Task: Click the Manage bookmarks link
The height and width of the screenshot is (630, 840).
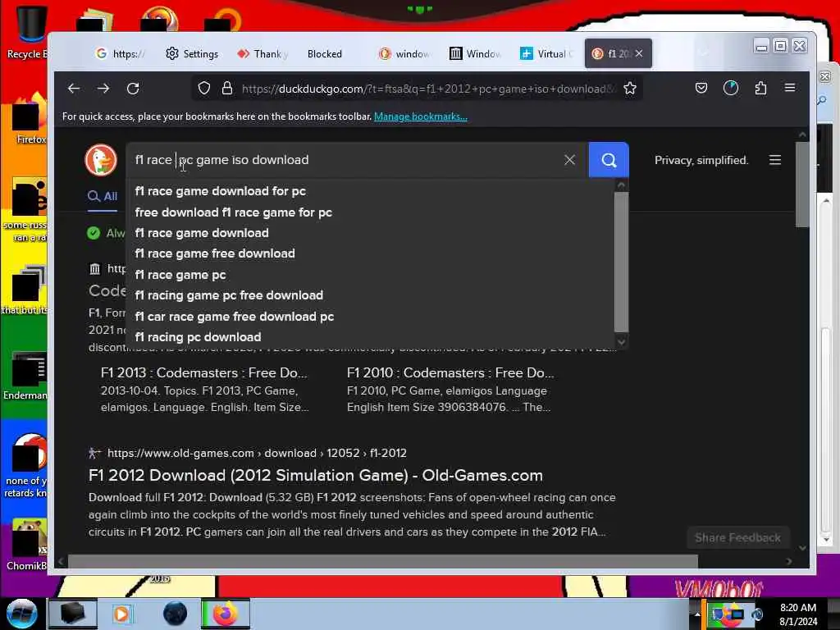Action: pos(421,116)
